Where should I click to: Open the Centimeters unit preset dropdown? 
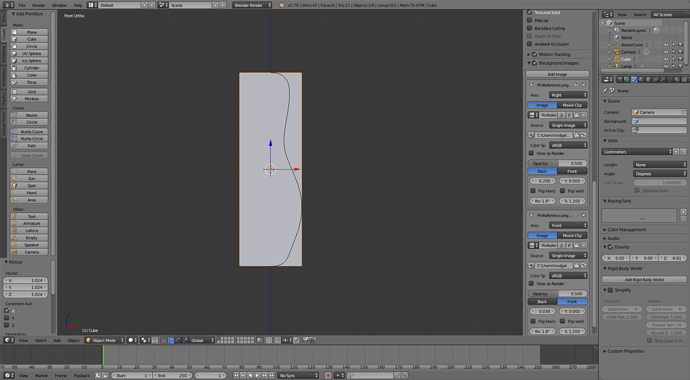[x=637, y=152]
